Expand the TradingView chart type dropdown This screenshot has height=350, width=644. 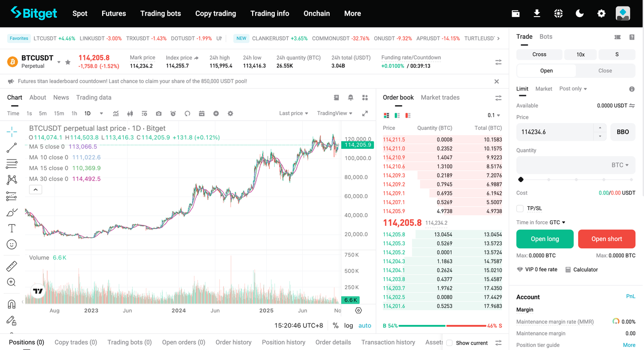(334, 113)
